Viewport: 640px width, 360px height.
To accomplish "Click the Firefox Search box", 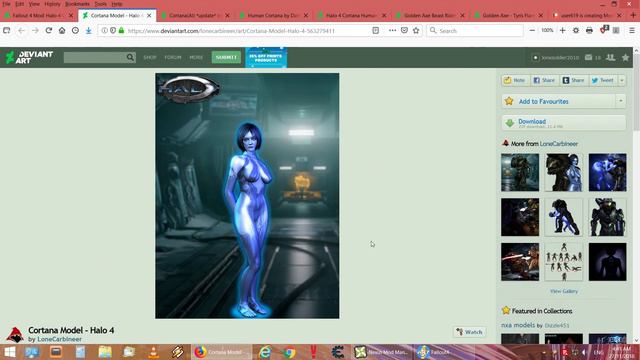I will click(x=475, y=31).
